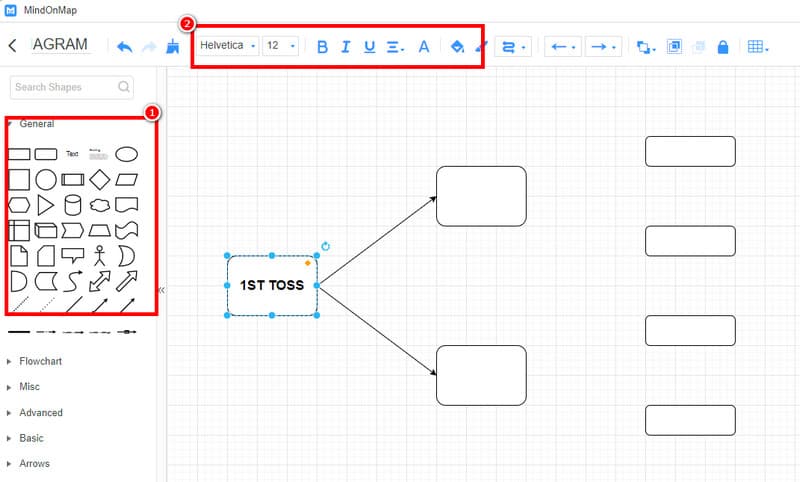Open the line end arrow dropdown
Screen dimensions: 800x482
point(603,47)
